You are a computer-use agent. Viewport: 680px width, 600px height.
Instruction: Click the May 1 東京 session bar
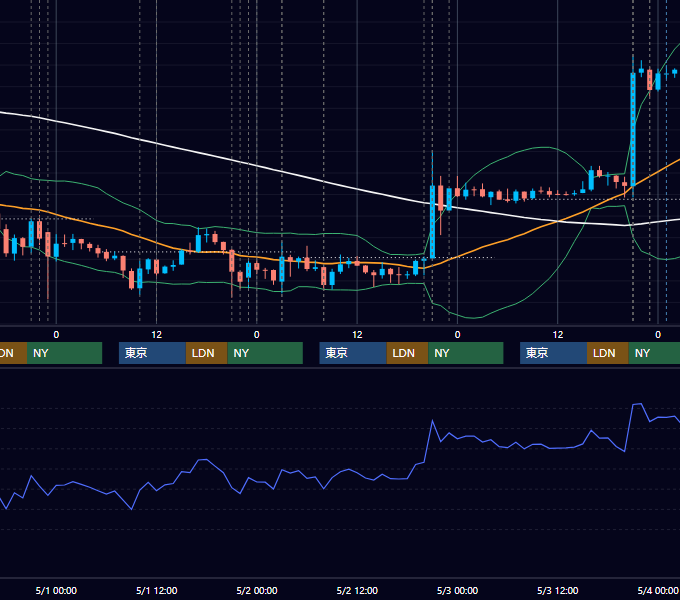(152, 353)
